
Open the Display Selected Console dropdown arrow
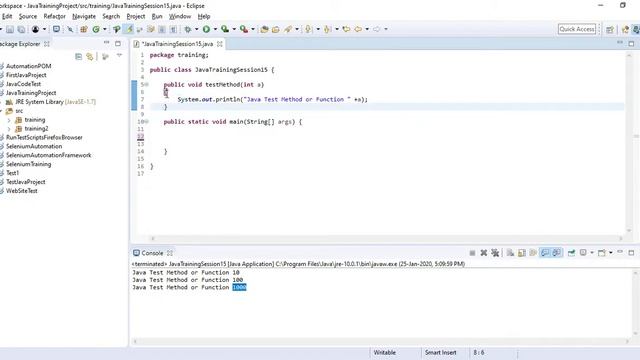(x=592, y=253)
